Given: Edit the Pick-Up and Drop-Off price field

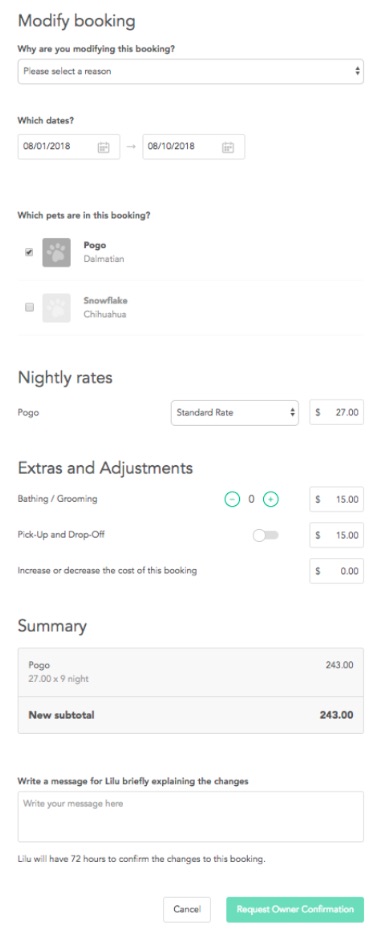Looking at the screenshot, I should (336, 535).
